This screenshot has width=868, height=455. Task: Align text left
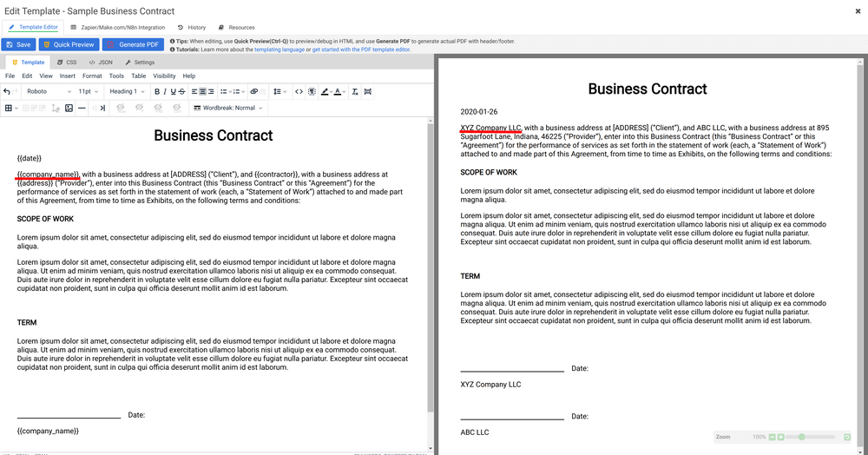click(194, 91)
